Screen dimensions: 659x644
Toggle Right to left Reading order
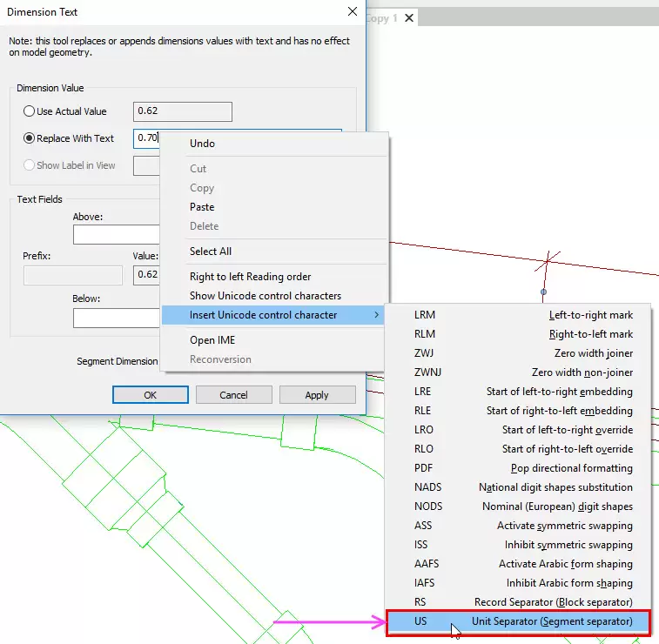250,277
